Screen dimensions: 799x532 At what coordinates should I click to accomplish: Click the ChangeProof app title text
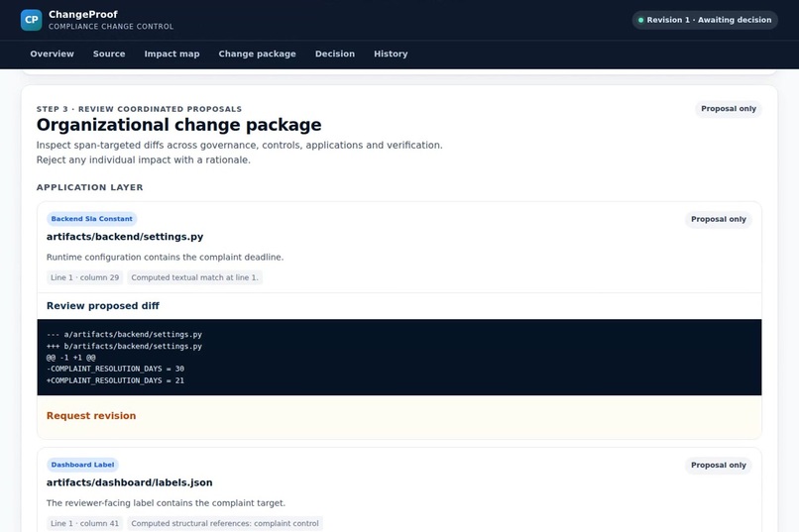point(83,14)
